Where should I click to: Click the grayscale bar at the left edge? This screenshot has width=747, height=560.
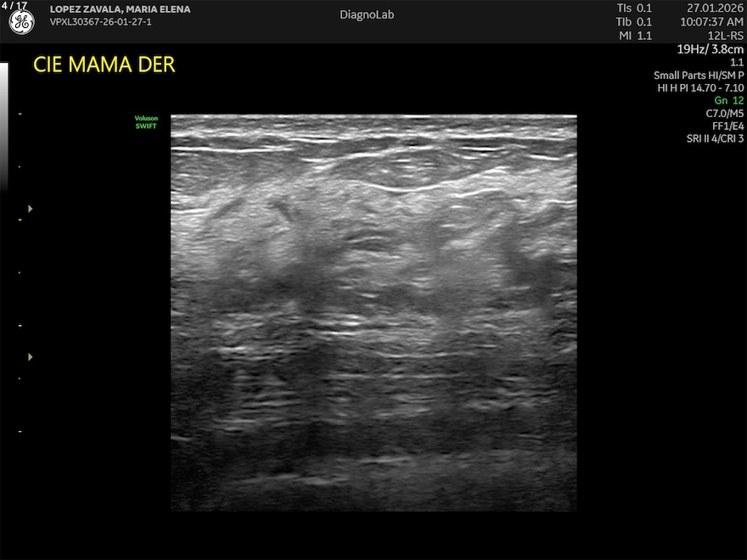click(x=3, y=127)
